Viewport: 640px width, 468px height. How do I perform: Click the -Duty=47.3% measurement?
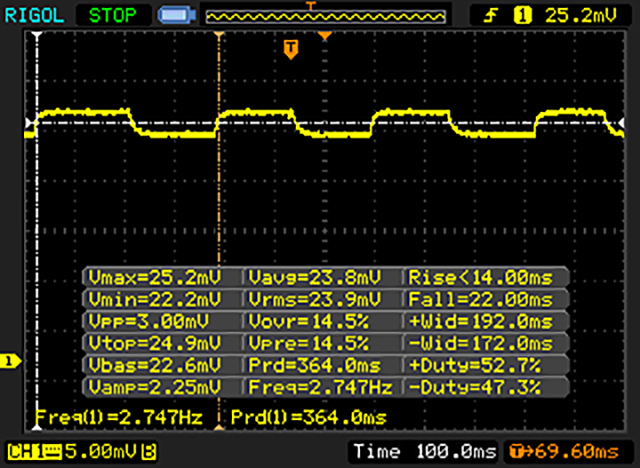point(475,387)
